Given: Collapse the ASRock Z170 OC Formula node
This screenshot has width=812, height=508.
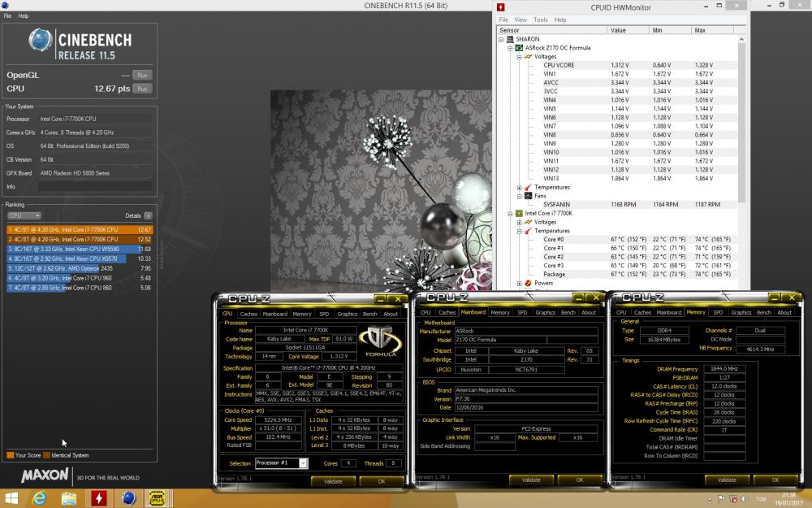Looking at the screenshot, I should click(x=510, y=48).
